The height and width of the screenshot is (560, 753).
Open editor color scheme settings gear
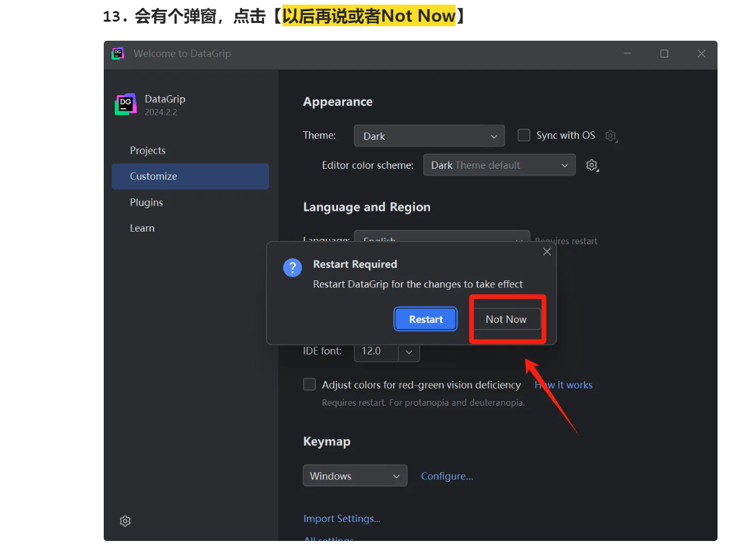(x=592, y=165)
